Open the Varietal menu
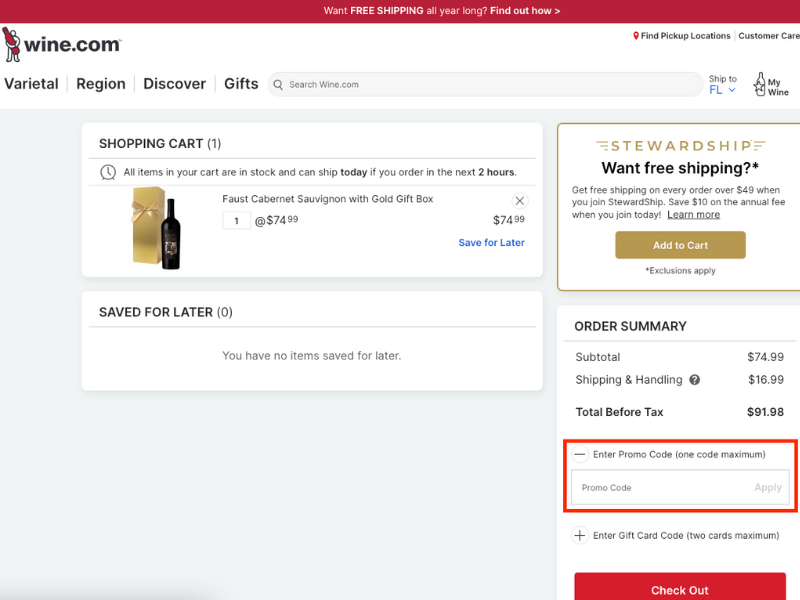The height and width of the screenshot is (600, 800). [31, 84]
